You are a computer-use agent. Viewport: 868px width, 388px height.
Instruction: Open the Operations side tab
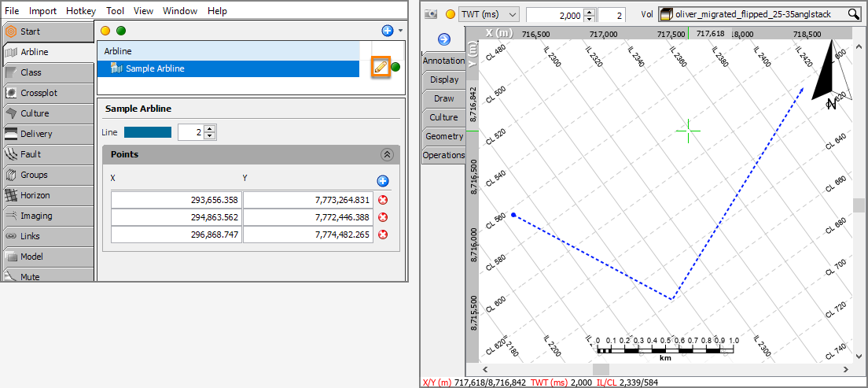pyautogui.click(x=444, y=155)
